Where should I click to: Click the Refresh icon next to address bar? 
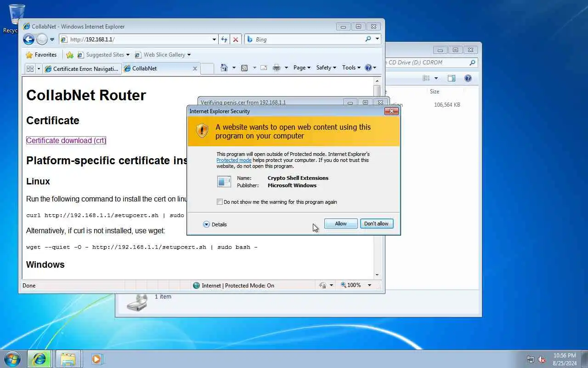pos(224,40)
